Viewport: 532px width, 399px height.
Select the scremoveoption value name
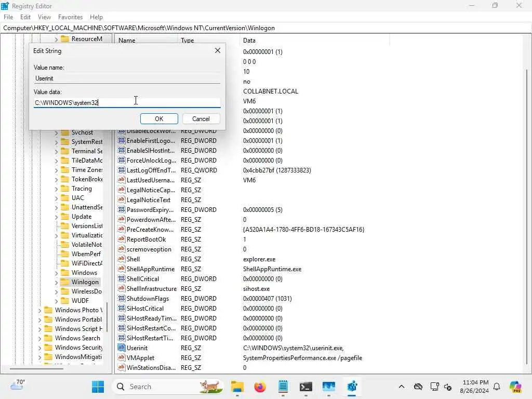[x=149, y=249]
